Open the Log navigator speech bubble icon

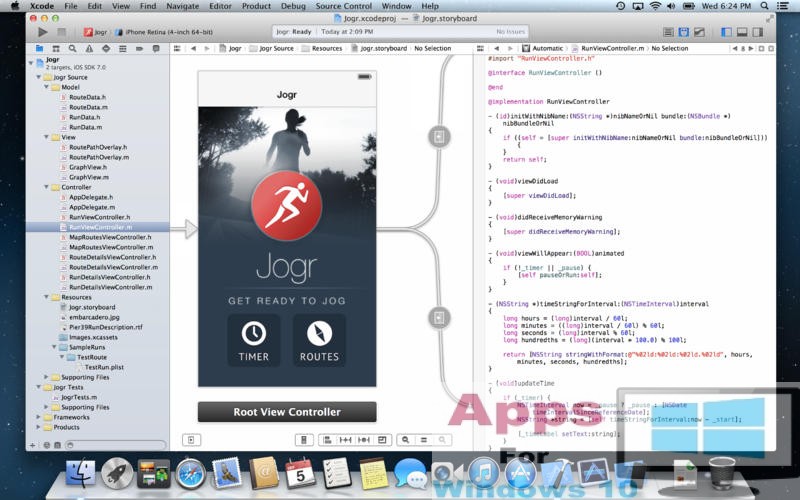(x=156, y=48)
